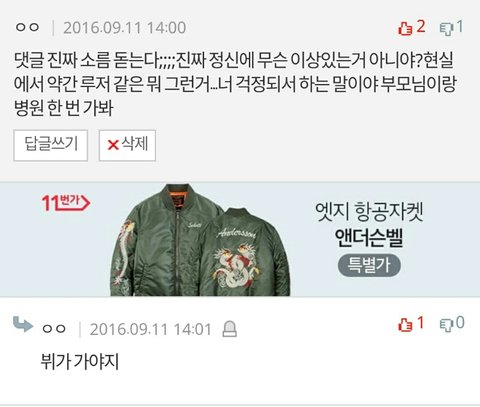The image size is (480, 407).
Task: Click thumbs-down icon on the 14:01 reply
Action: pos(446,325)
